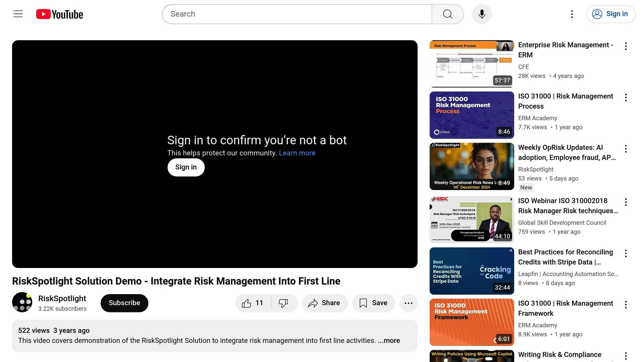The image size is (644, 362).
Task: Go to YouTube home via logo
Action: [x=59, y=14]
